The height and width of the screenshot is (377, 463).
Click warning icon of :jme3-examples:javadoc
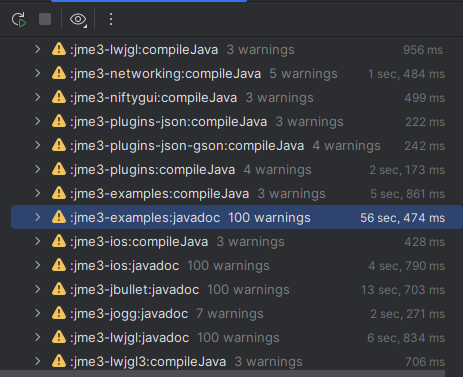[59, 217]
